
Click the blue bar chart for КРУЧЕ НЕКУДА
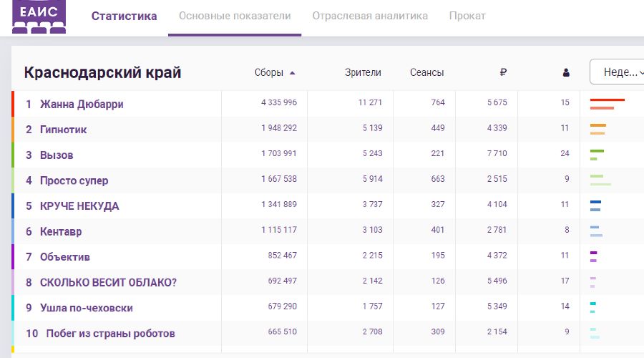tap(595, 205)
